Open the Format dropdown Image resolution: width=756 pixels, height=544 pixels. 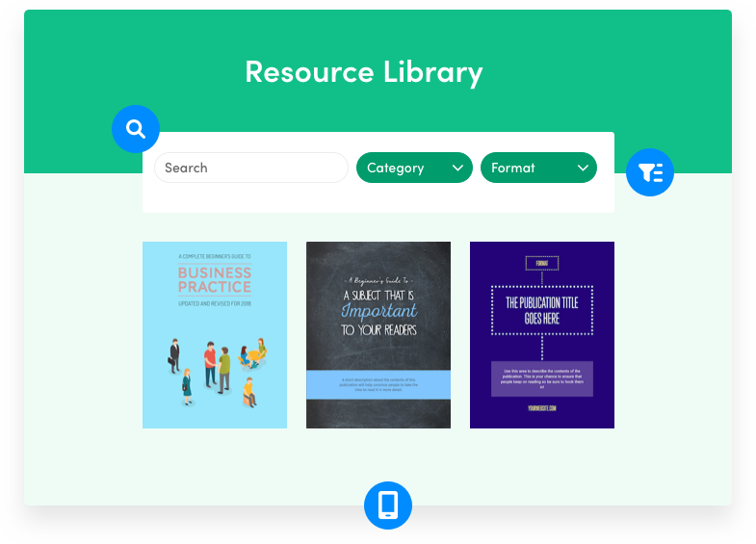pos(538,168)
